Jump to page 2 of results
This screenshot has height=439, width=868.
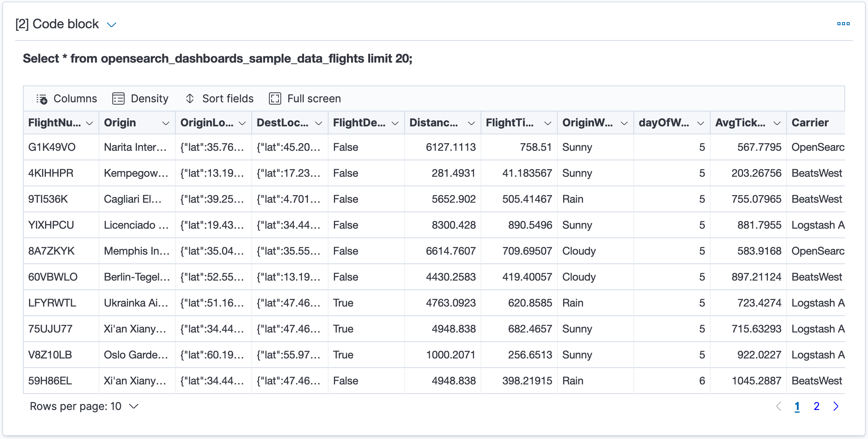[816, 406]
